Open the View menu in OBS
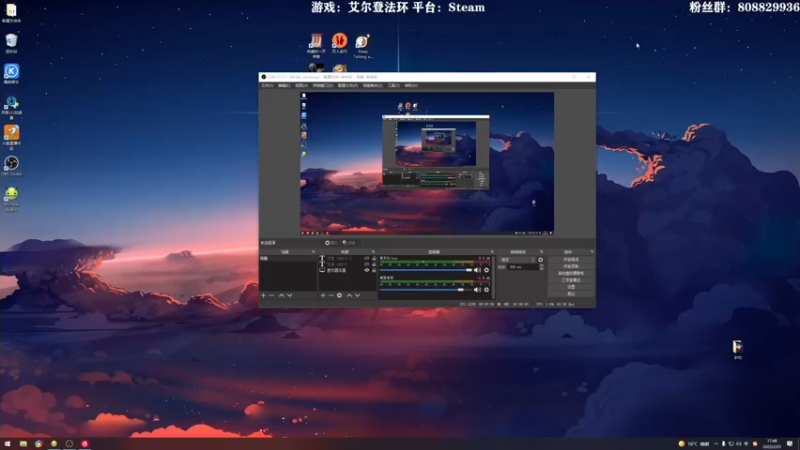The width and height of the screenshot is (800, 450). click(x=302, y=86)
